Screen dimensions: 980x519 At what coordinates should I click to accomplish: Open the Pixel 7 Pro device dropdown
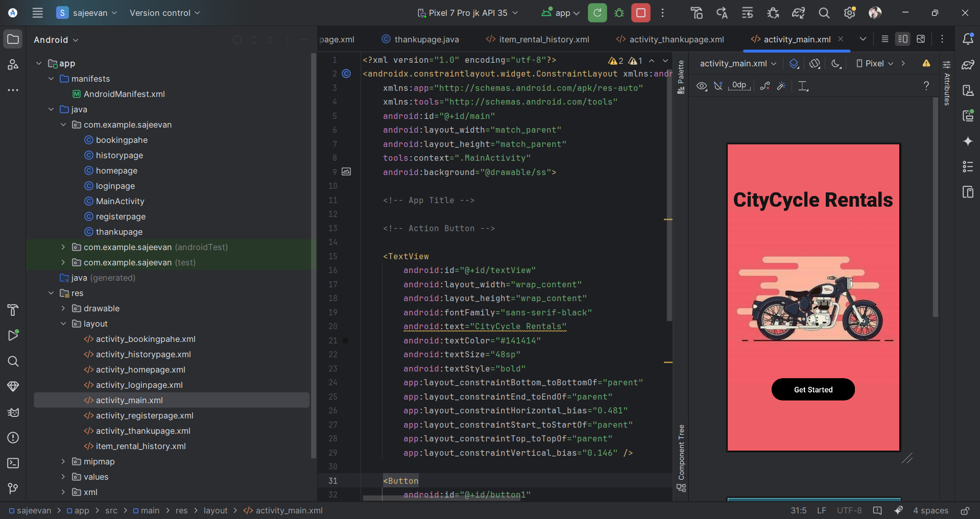click(467, 13)
